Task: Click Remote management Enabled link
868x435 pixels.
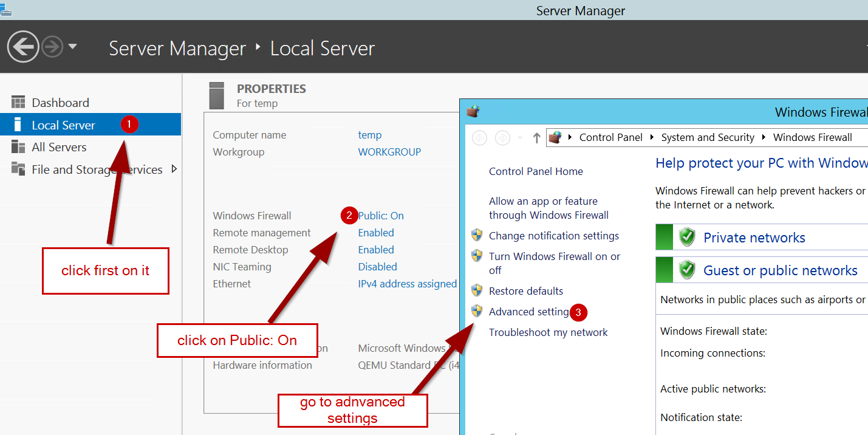Action: click(376, 233)
